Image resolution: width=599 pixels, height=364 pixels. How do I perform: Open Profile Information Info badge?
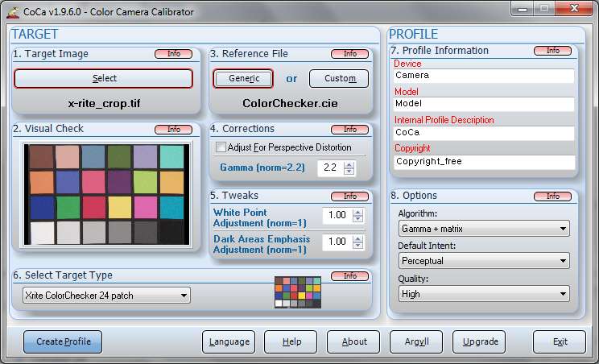(553, 51)
